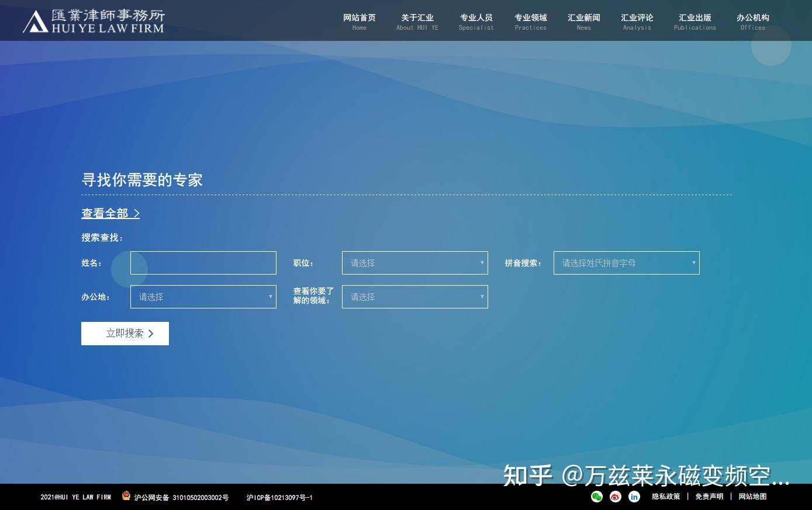This screenshot has height=510, width=812.
Task: Click 2021@HUI YE LAW FIRM copyright text
Action: point(75,497)
